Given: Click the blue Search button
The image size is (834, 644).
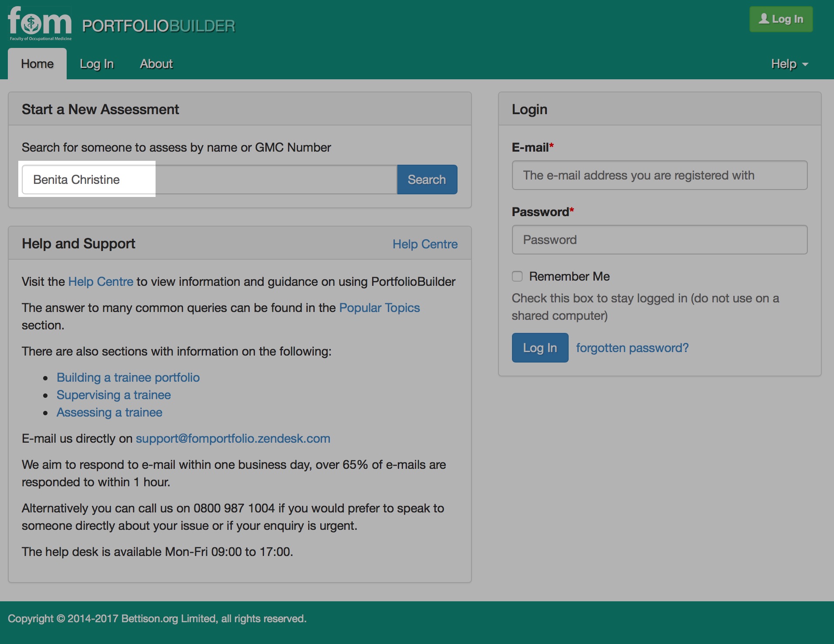Looking at the screenshot, I should (427, 180).
